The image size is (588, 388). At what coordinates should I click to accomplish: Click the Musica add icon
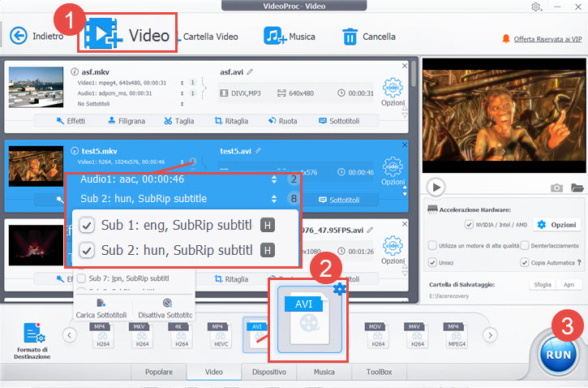pos(275,36)
